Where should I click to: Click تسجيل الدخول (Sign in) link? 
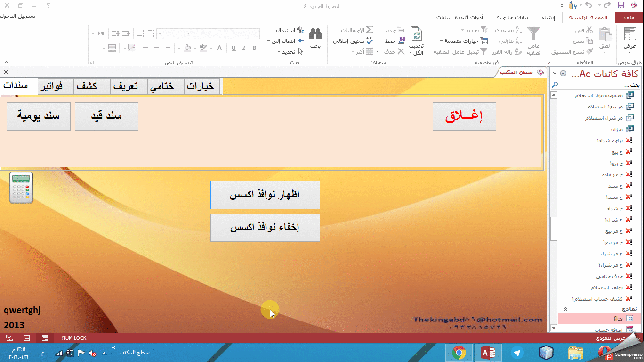click(18, 16)
